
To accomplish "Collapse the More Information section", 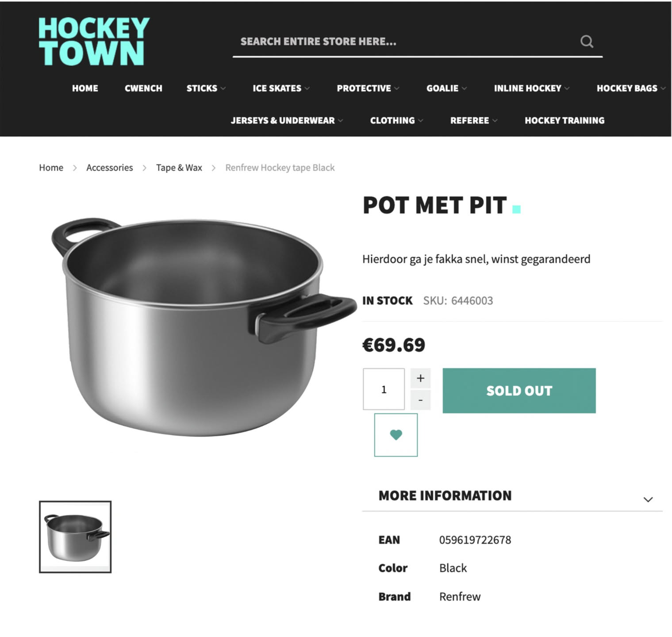I will coord(648,499).
